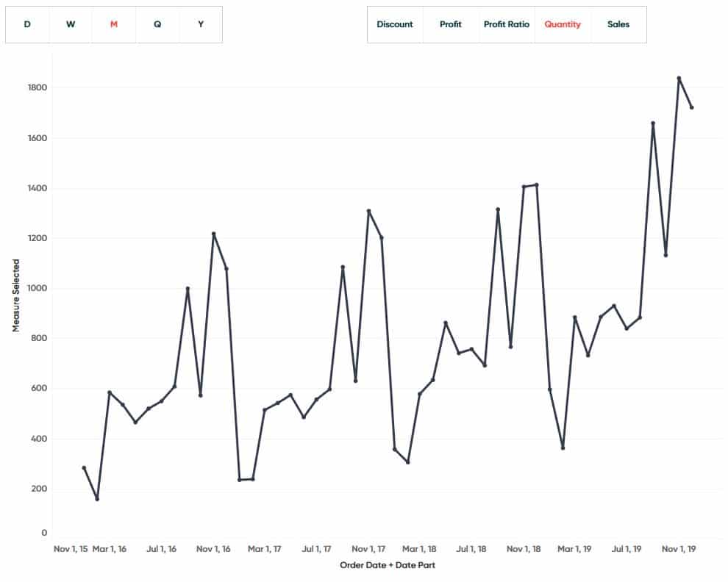Select the Profit measure

(451, 24)
